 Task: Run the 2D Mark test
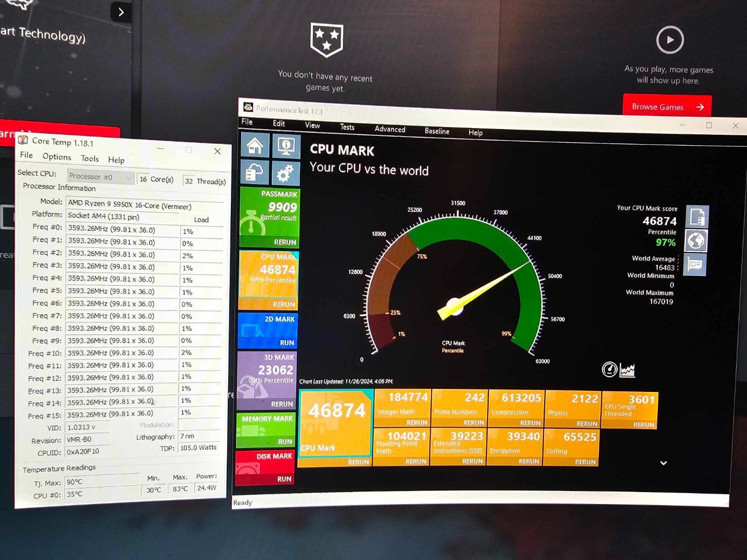[287, 343]
